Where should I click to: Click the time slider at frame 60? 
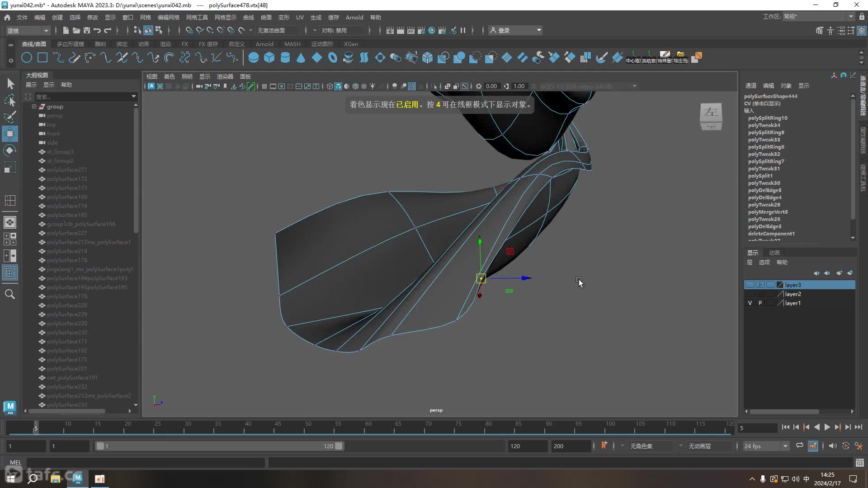point(368,427)
